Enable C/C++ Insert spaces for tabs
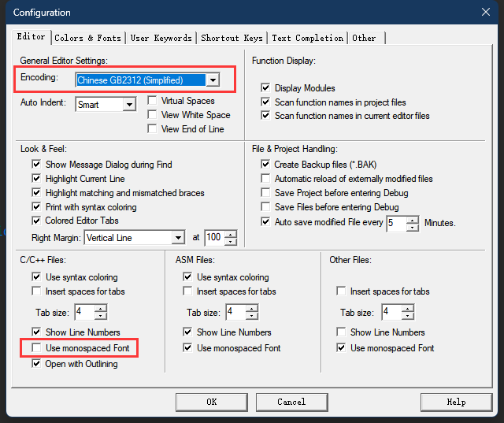504x423 pixels. [36, 291]
